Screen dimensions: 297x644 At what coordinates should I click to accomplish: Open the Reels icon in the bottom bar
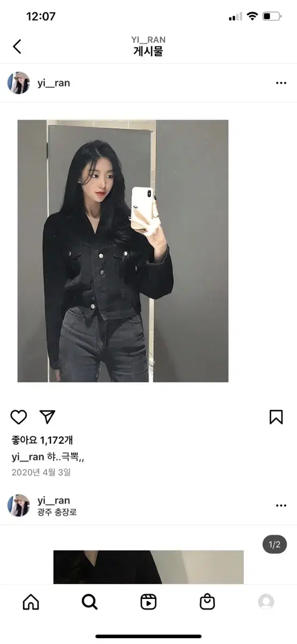point(148,602)
